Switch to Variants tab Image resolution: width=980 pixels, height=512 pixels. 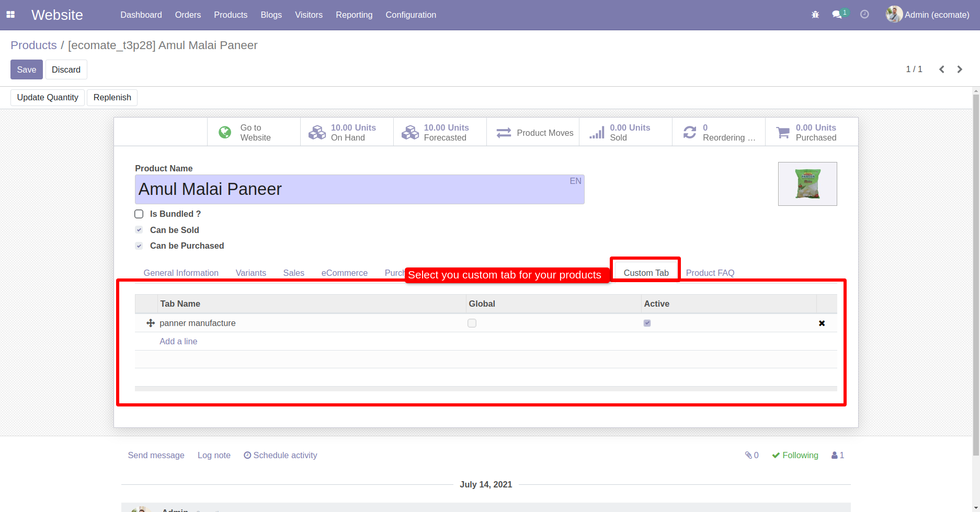(251, 273)
